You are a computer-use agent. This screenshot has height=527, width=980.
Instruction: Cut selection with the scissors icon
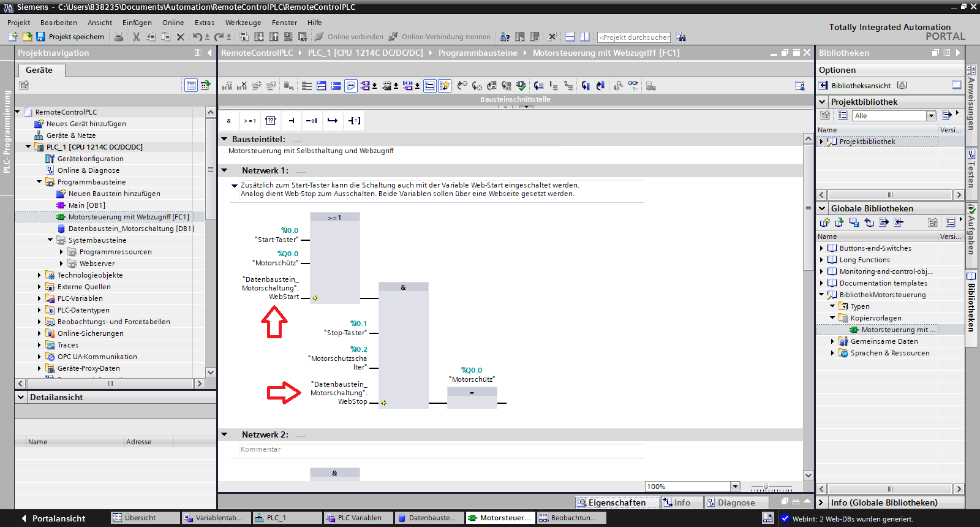click(136, 37)
